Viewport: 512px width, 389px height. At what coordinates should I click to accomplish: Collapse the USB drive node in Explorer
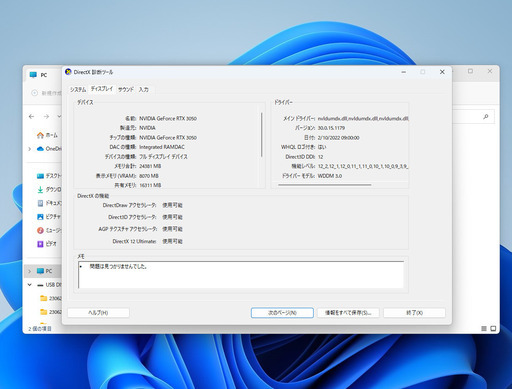(30, 285)
